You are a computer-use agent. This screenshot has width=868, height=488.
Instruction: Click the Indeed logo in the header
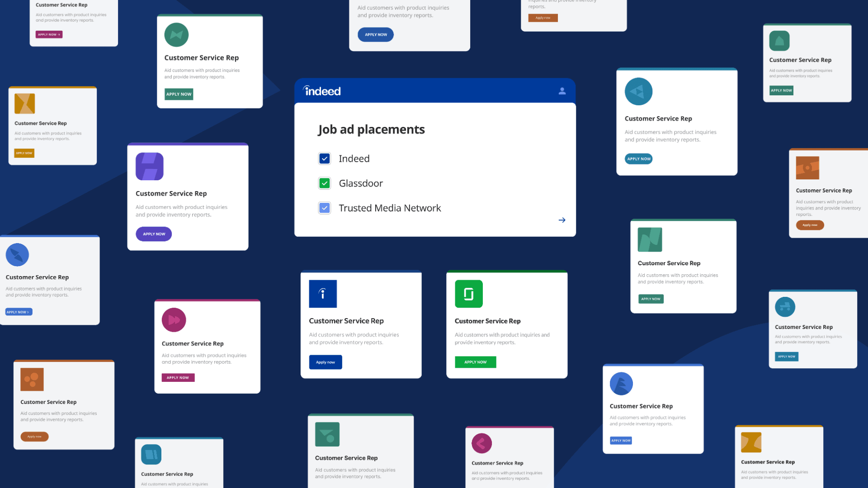322,91
